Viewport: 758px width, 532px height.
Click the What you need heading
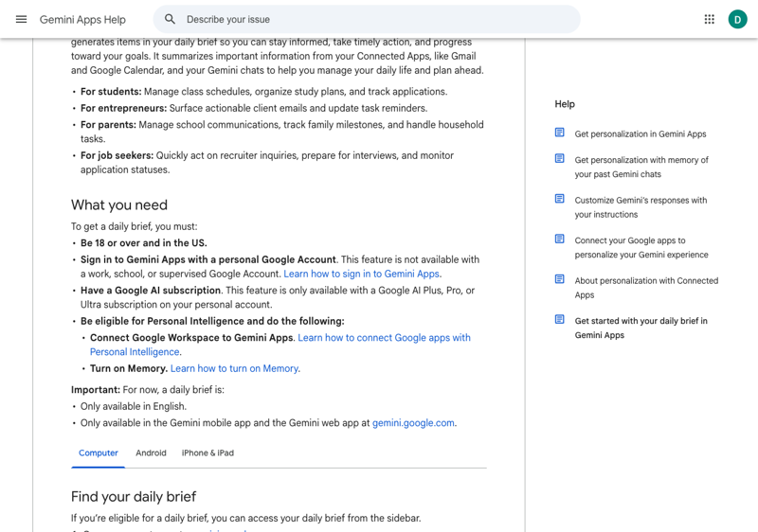[x=119, y=204]
